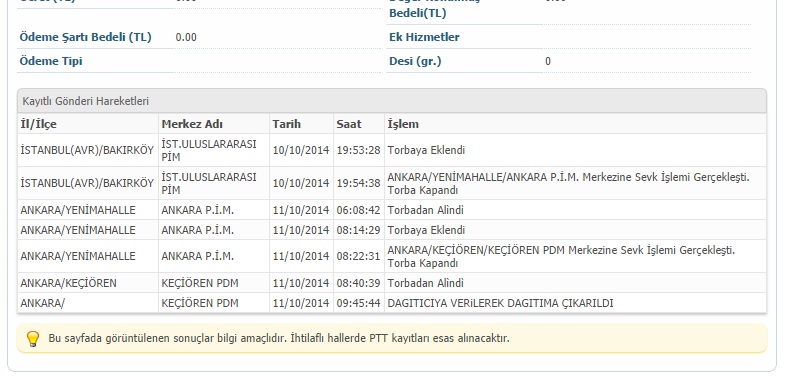Select the 19:53:28 Torbaya Eklendi row
Viewport: 797px width, 379px height.
click(x=392, y=150)
